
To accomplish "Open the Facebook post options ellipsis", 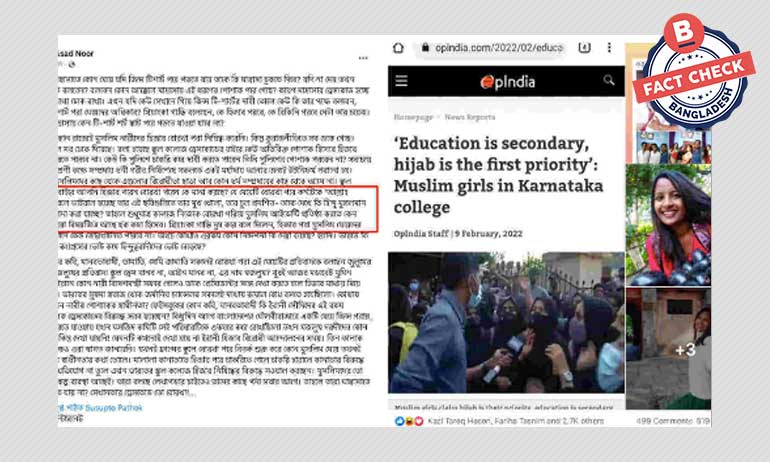I will pos(363,58).
